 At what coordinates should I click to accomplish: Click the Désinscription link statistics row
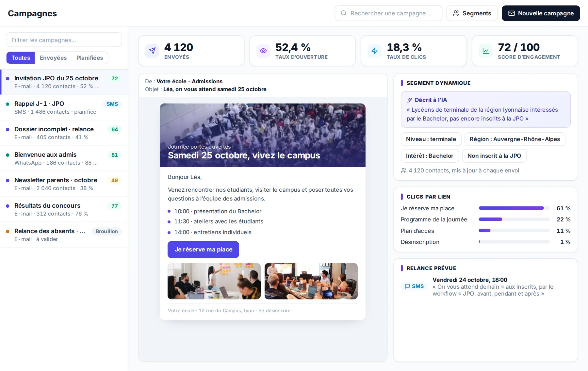(x=486, y=242)
